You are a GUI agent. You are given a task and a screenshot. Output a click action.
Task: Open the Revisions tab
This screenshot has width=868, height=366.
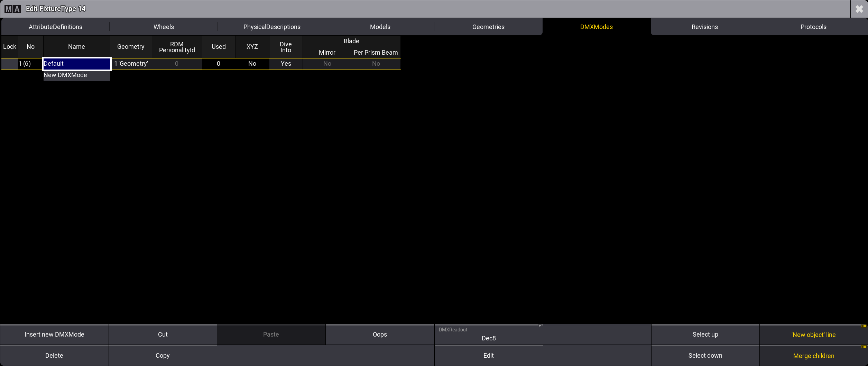[x=704, y=27]
